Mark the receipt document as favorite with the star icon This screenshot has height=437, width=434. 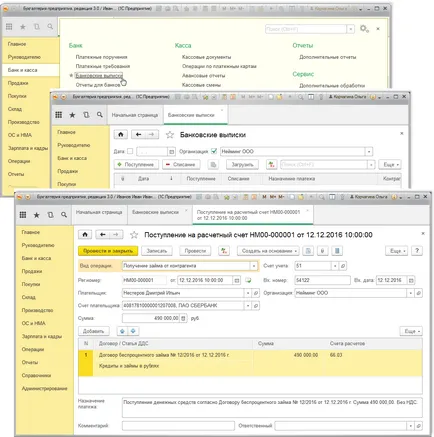pos(134,235)
